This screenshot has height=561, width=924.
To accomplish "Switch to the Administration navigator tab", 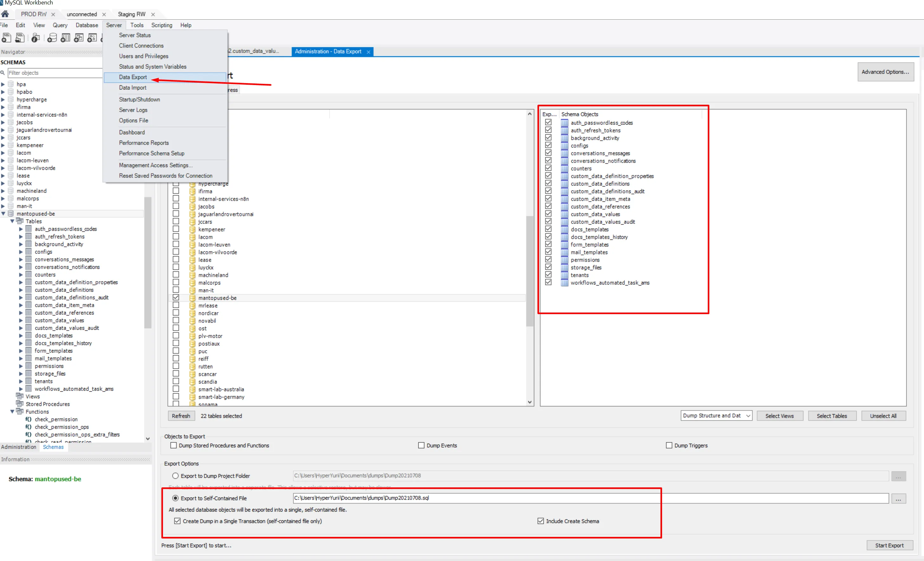I will pos(19,447).
